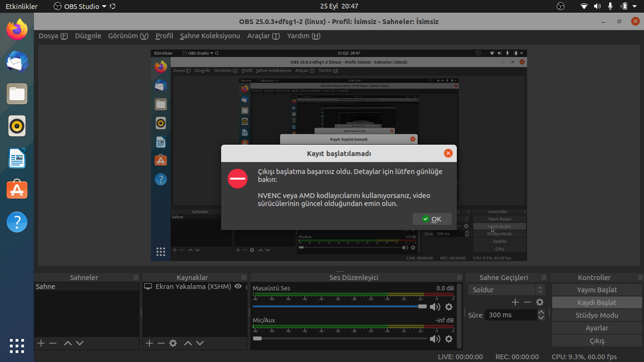The width and height of the screenshot is (644, 362).
Task: Open Thunderbird mail from the dock
Action: coord(17,62)
